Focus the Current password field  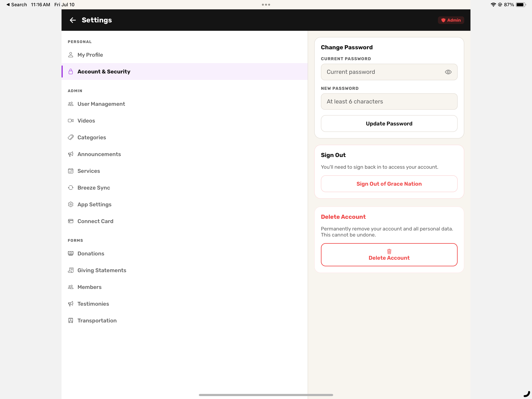point(389,72)
